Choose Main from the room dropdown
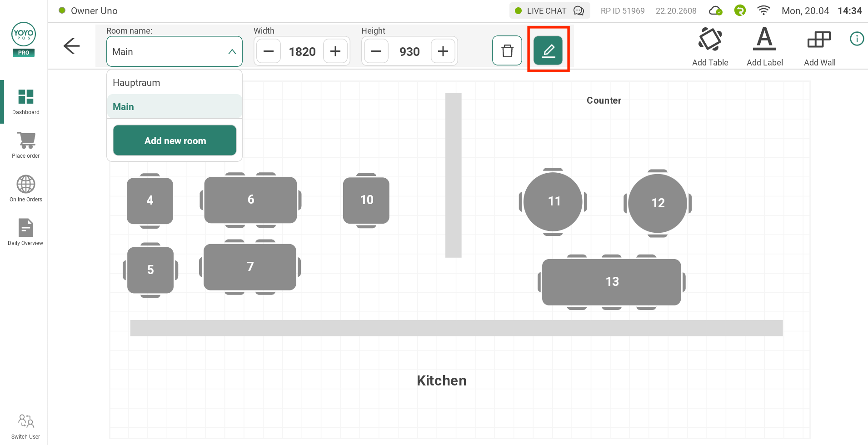The height and width of the screenshot is (445, 868). (123, 106)
